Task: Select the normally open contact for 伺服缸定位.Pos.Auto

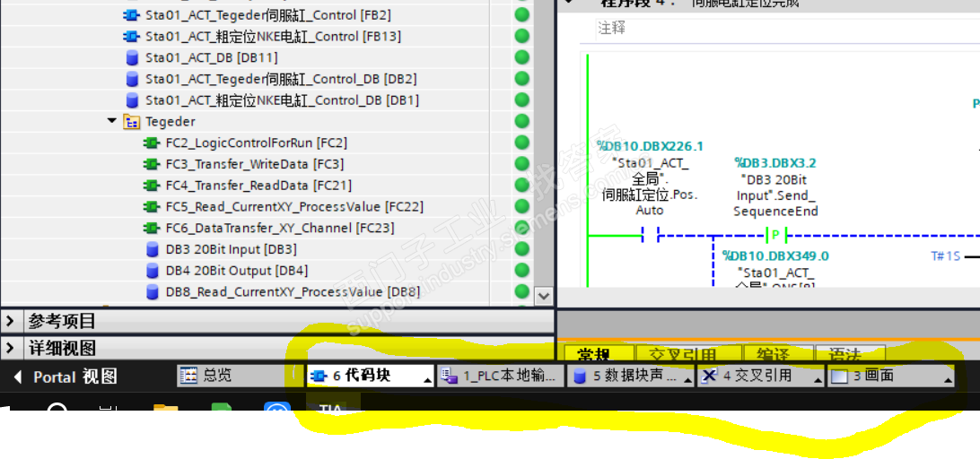Action: click(650, 236)
